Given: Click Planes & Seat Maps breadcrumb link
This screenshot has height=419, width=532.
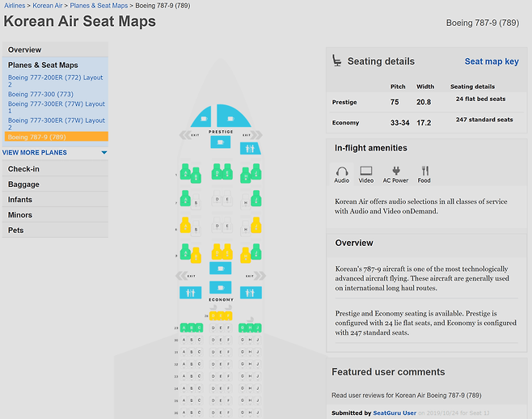Looking at the screenshot, I should tap(99, 6).
